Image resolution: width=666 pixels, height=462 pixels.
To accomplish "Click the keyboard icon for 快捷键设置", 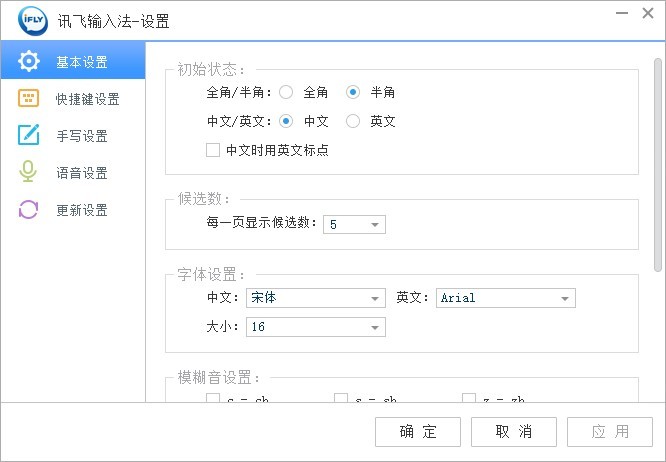I will coord(28,99).
